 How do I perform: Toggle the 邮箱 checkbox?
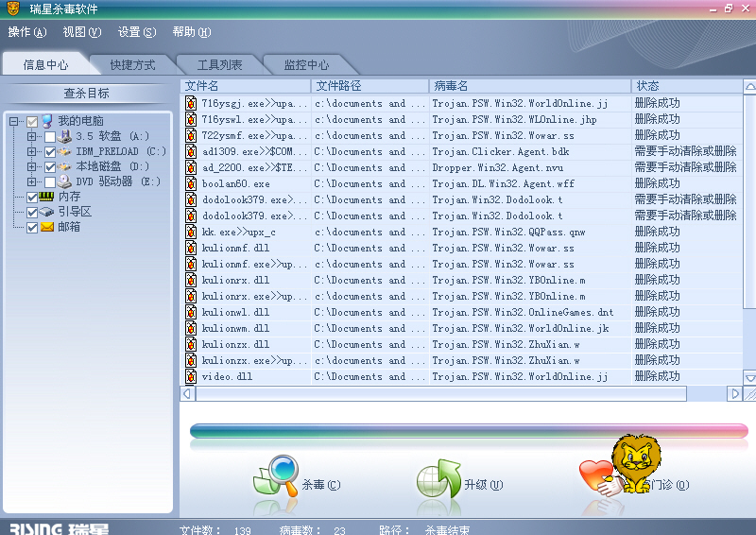pos(32,227)
